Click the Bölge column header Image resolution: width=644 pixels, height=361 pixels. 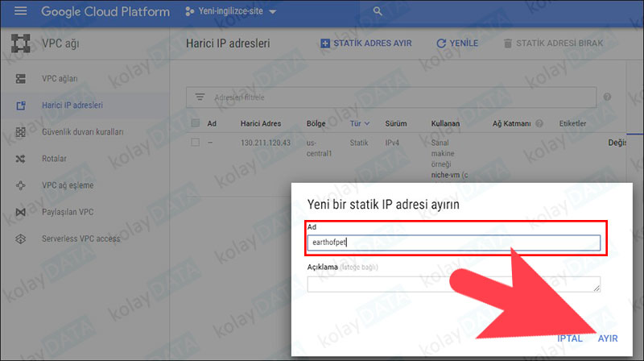pos(316,123)
